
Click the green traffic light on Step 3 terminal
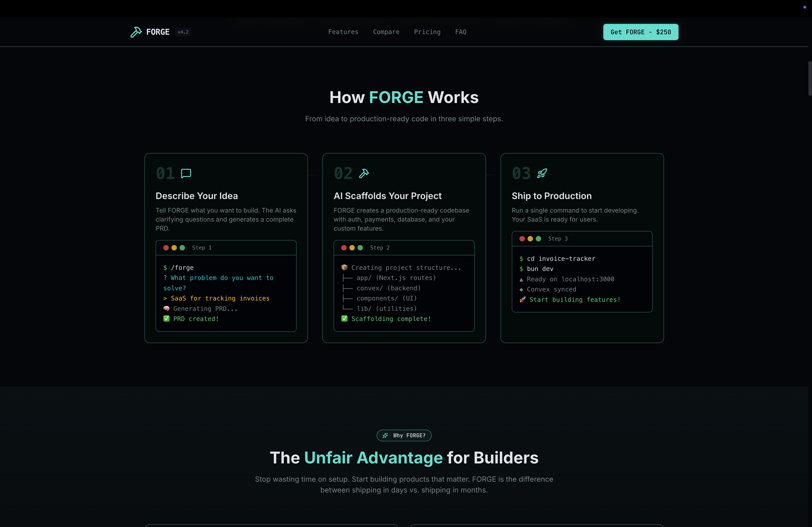pyautogui.click(x=538, y=239)
